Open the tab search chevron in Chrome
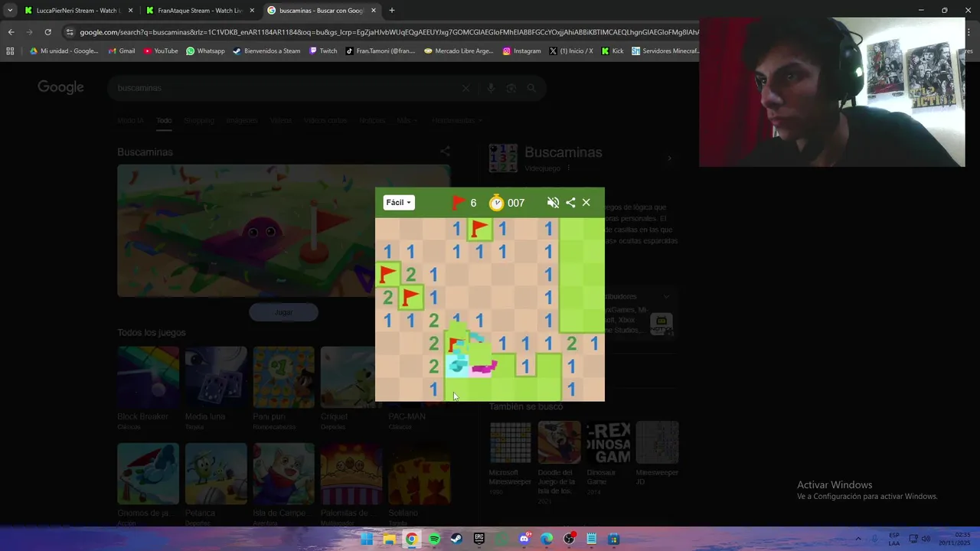 pyautogui.click(x=10, y=11)
